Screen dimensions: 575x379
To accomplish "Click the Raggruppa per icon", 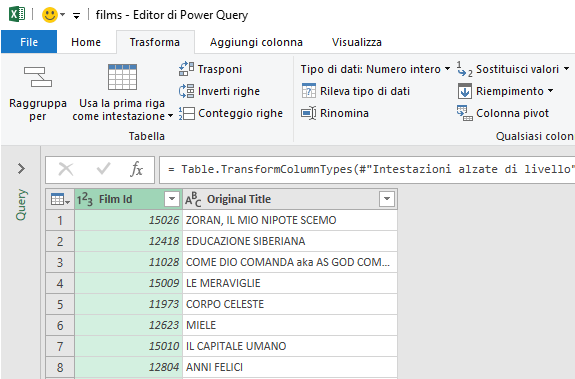I will point(38,77).
